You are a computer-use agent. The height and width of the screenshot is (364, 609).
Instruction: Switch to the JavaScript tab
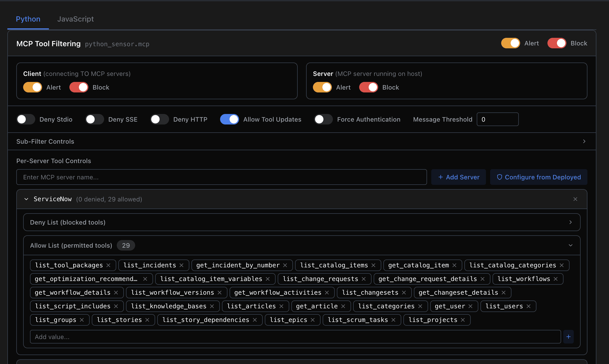click(x=75, y=19)
